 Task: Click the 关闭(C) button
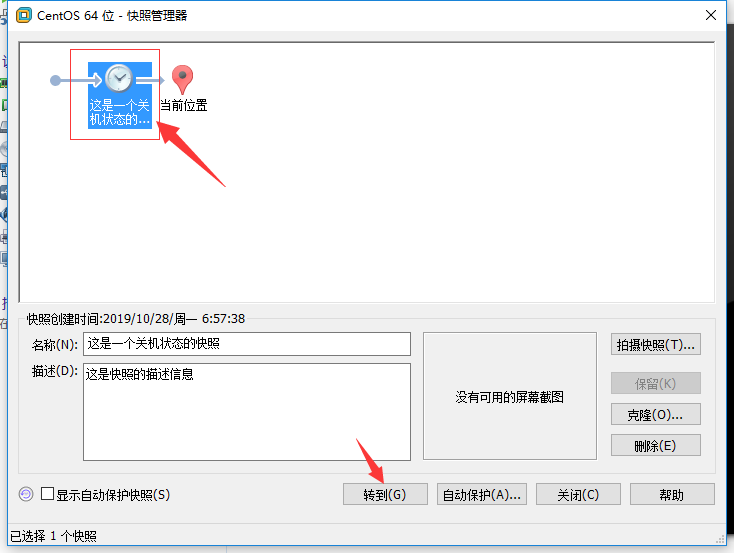point(578,494)
